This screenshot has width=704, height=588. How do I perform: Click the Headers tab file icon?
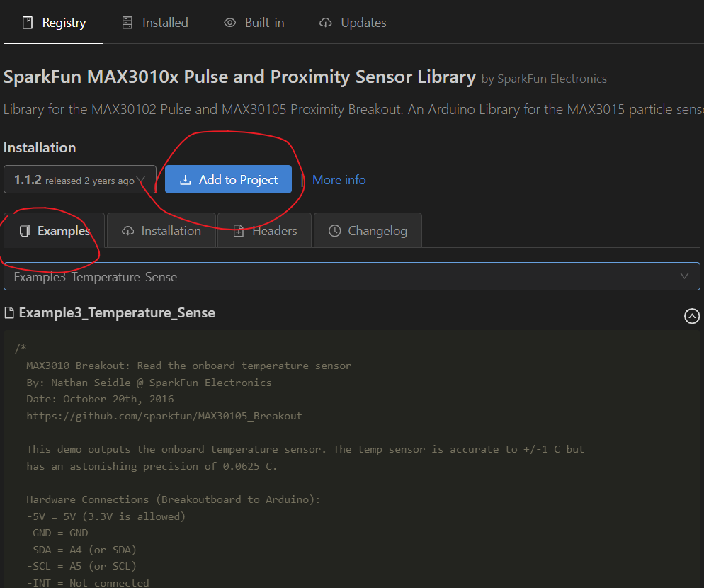(239, 231)
